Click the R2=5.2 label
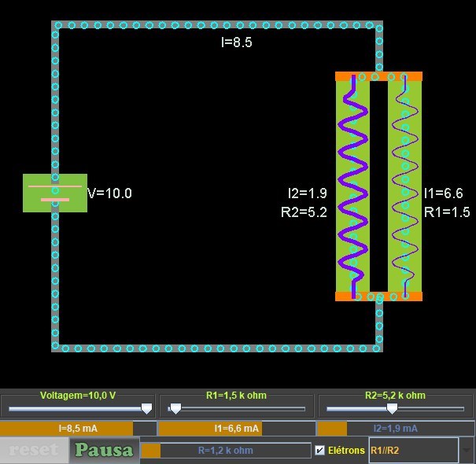Screen dimensions: 476x464 pos(304,212)
